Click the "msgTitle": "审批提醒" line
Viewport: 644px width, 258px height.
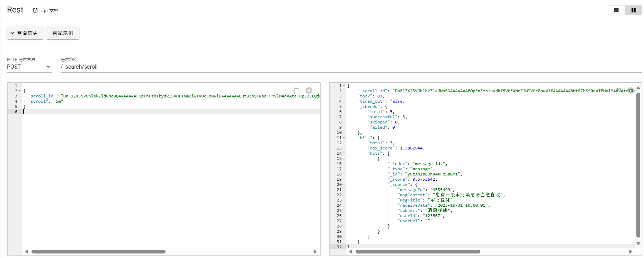tap(426, 200)
